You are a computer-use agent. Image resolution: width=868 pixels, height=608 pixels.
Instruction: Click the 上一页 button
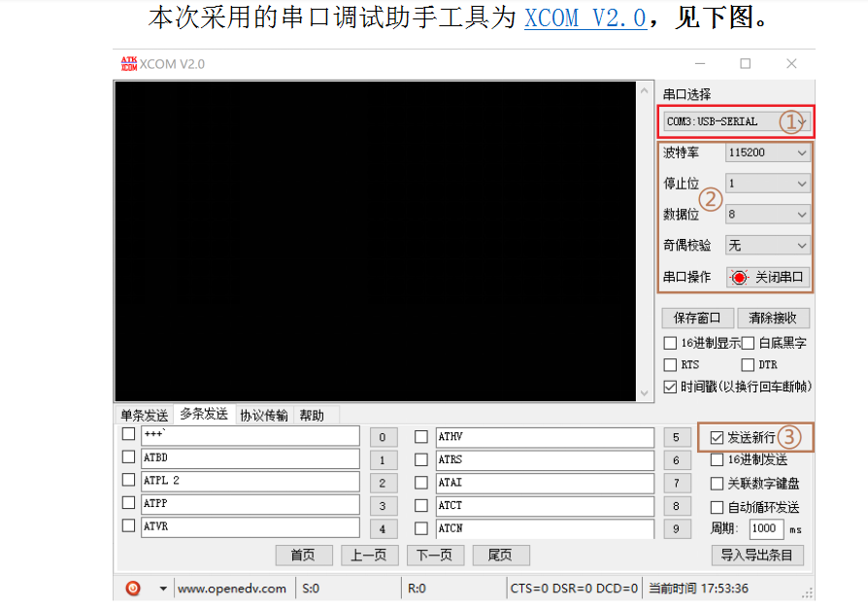369,555
